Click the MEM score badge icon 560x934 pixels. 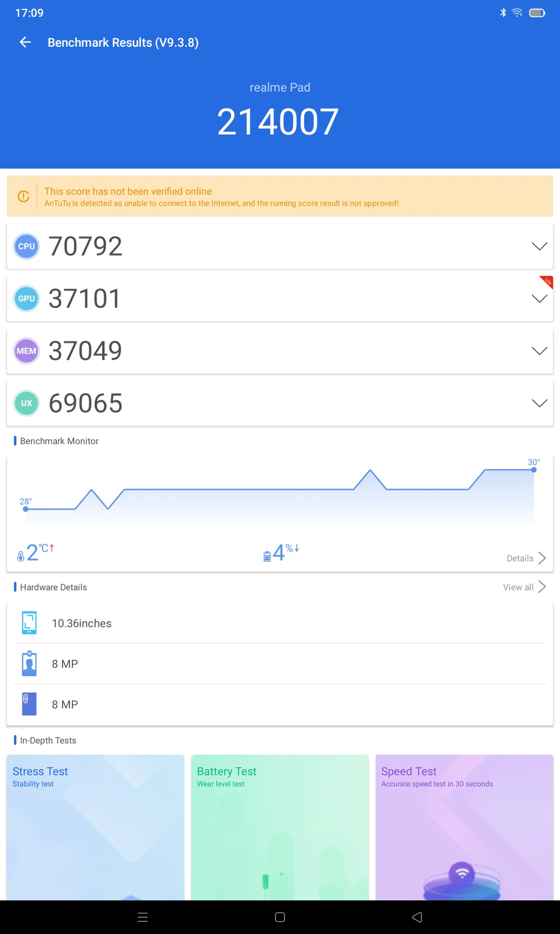[x=26, y=351]
